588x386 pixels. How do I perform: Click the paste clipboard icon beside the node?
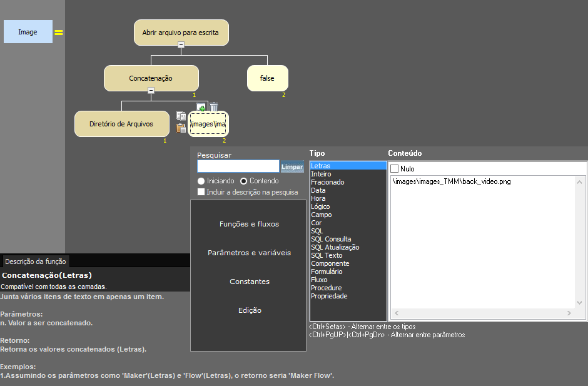[181, 128]
